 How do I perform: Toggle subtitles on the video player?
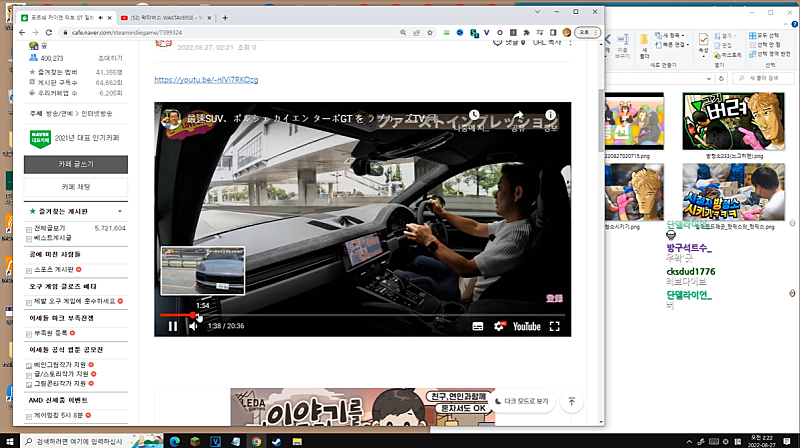477,326
